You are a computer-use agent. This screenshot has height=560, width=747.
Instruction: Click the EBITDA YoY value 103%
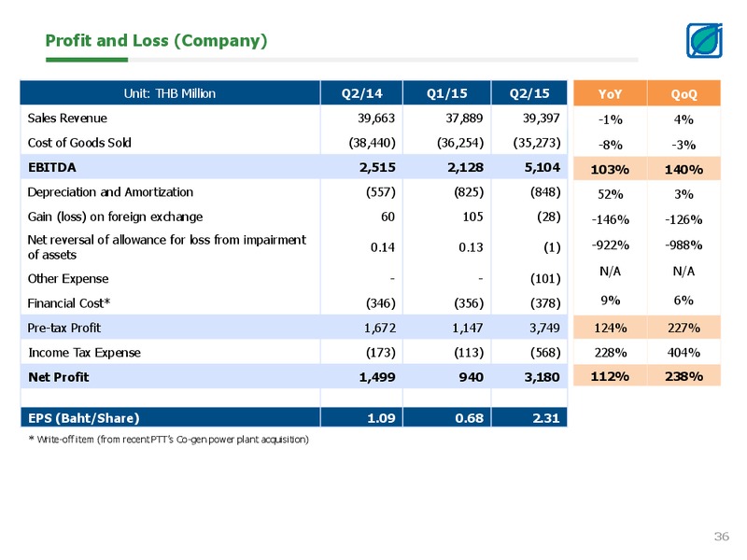coord(610,170)
